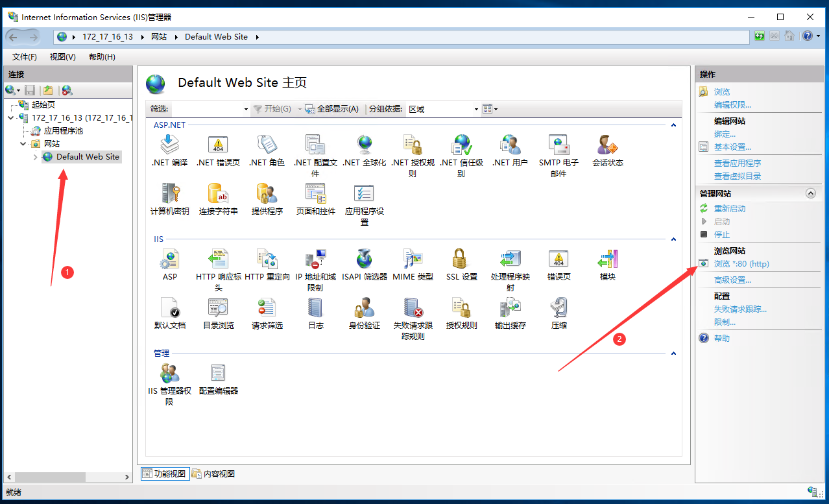Open the 配置编辑器 icon
Image resolution: width=829 pixels, height=504 pixels.
pos(219,374)
